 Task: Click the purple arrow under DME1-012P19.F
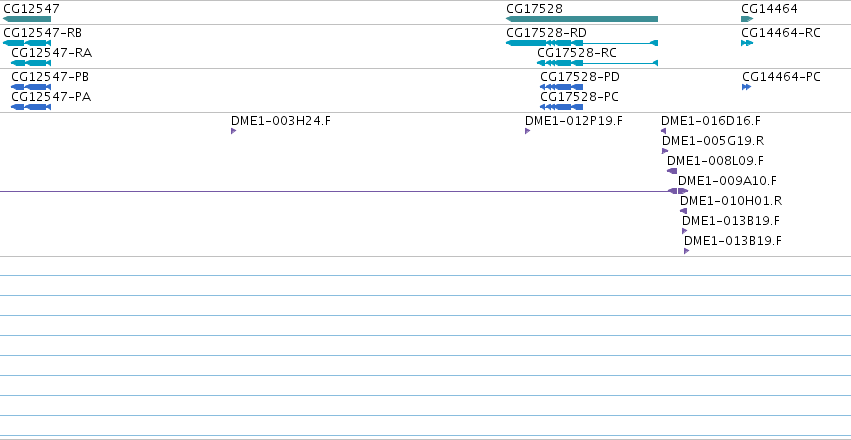[x=528, y=131]
